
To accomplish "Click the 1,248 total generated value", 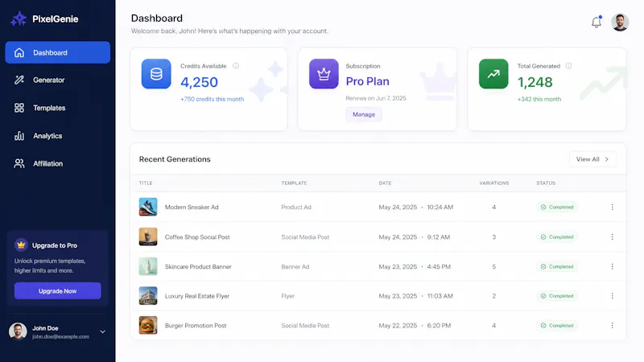I will tap(535, 82).
